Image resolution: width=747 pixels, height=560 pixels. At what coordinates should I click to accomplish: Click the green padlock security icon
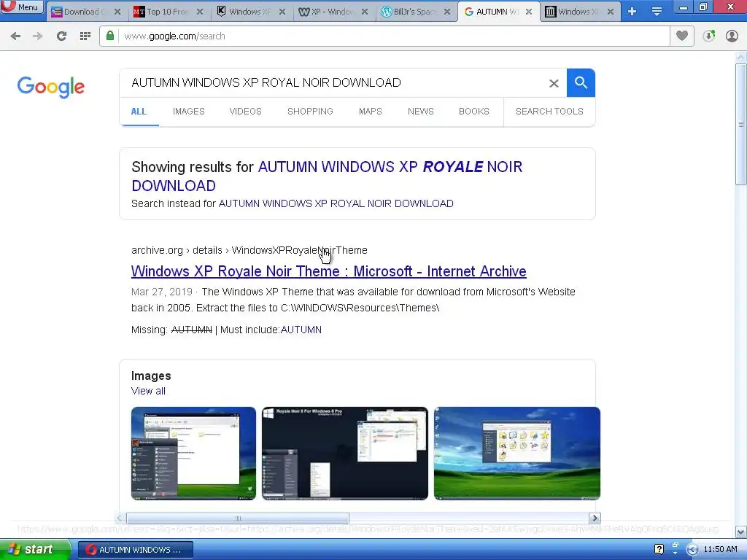[x=110, y=36]
